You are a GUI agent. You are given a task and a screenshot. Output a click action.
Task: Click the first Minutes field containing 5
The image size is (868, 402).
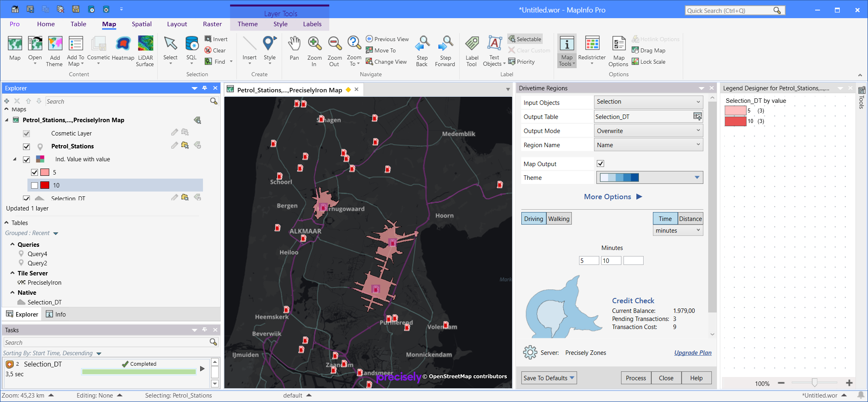coord(589,260)
